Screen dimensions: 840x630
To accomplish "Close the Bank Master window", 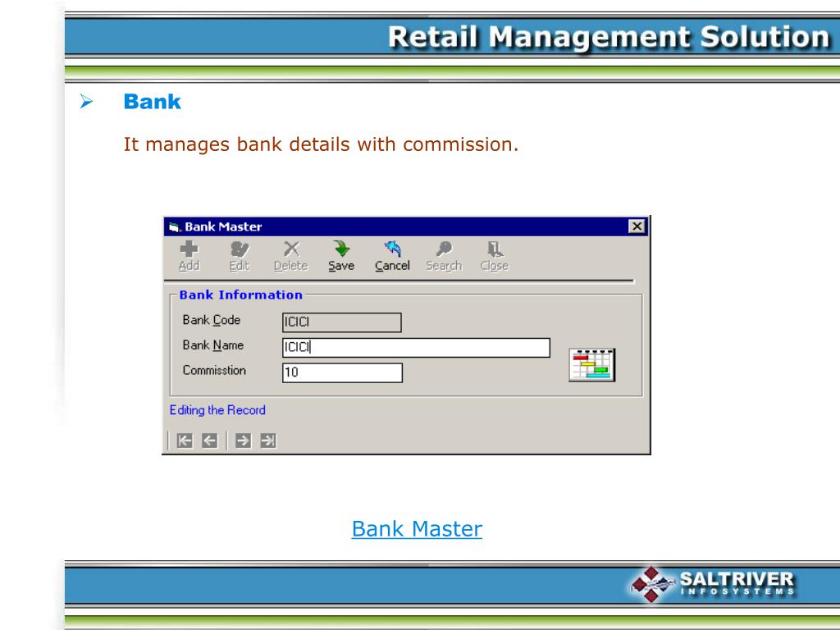I will point(637,226).
